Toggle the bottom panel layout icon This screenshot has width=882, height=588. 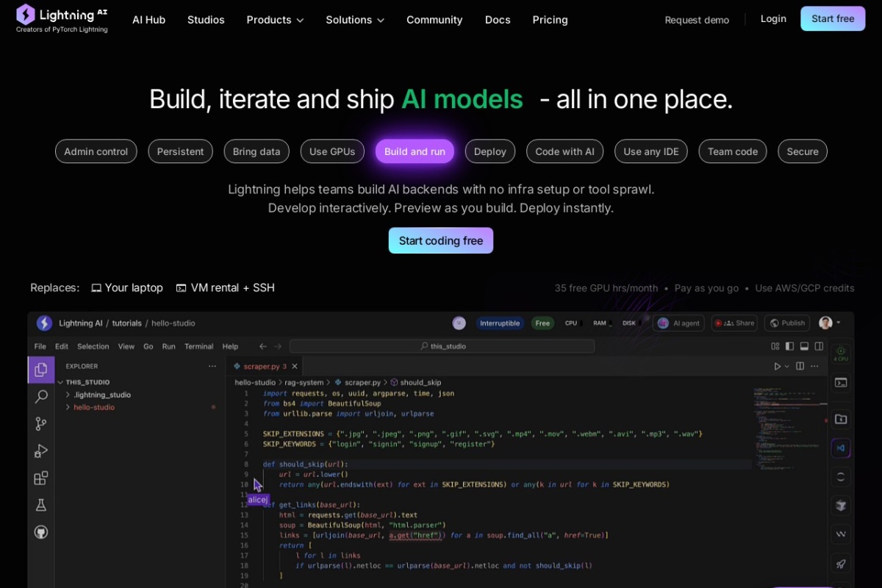pos(804,346)
